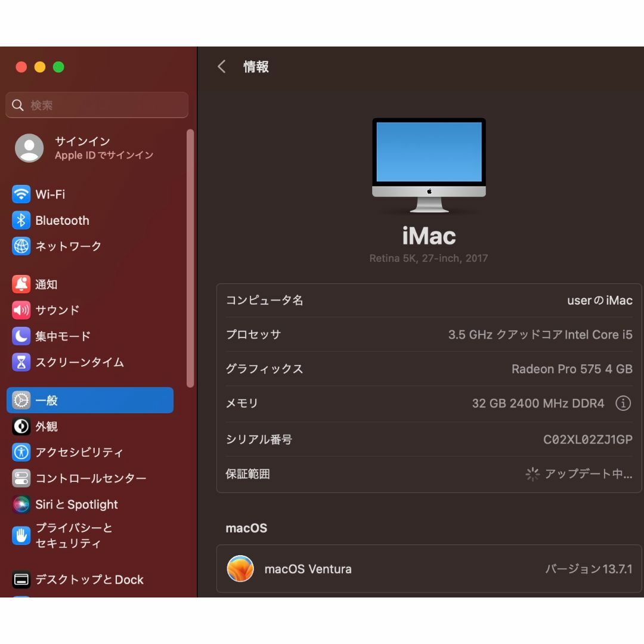The height and width of the screenshot is (644, 644).
Task: Click the sidebar vertical scrollbar
Action: point(190,258)
